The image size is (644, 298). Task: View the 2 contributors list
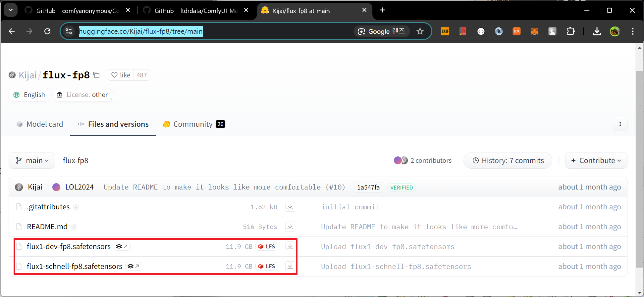[423, 160]
